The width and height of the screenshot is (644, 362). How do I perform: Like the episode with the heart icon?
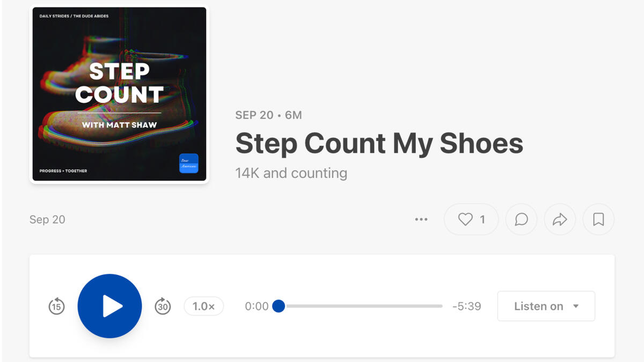pyautogui.click(x=471, y=219)
